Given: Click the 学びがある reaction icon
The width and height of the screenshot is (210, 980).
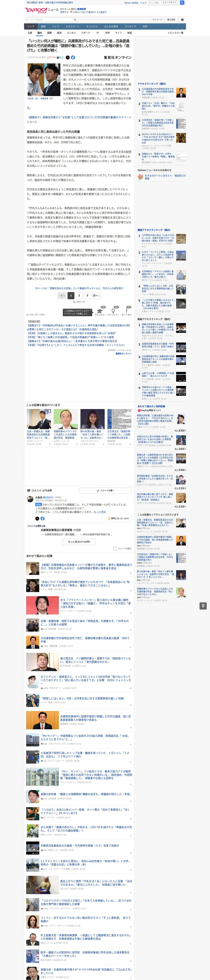Looking at the screenshot, I should coord(100,310).
